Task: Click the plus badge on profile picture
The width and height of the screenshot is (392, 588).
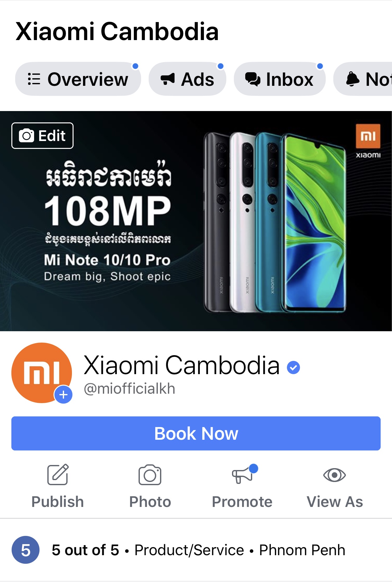Action: [x=63, y=395]
